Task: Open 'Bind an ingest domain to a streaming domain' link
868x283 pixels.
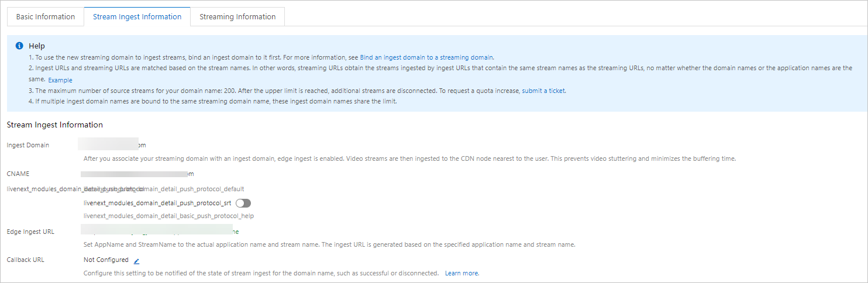Action: 426,57
